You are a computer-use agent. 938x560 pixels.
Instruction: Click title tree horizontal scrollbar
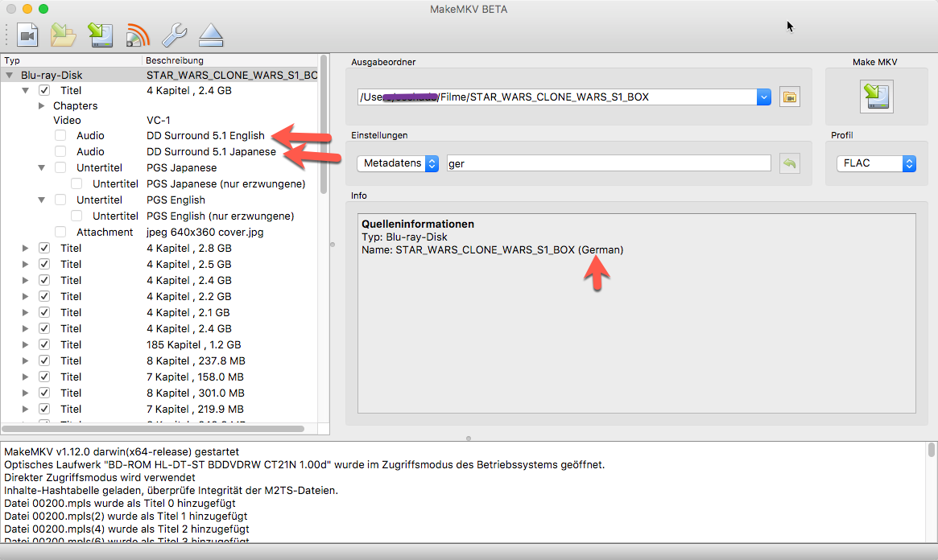point(152,429)
